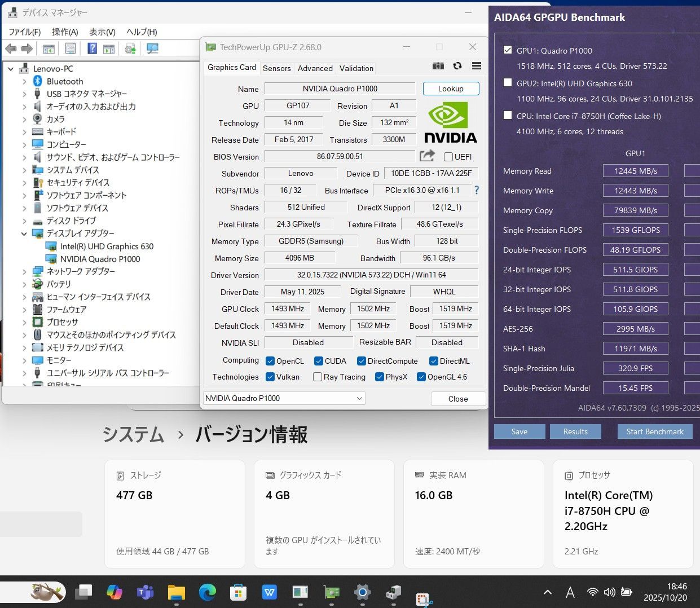Take a screenshot using the GPU-Z camera icon
Image resolution: width=700 pixels, height=608 pixels.
pyautogui.click(x=438, y=66)
